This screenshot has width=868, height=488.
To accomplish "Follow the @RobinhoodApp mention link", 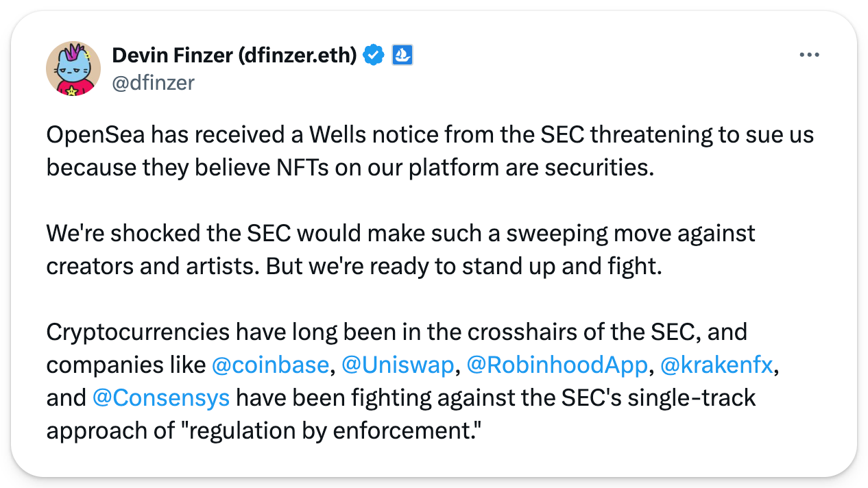I will coord(556,365).
